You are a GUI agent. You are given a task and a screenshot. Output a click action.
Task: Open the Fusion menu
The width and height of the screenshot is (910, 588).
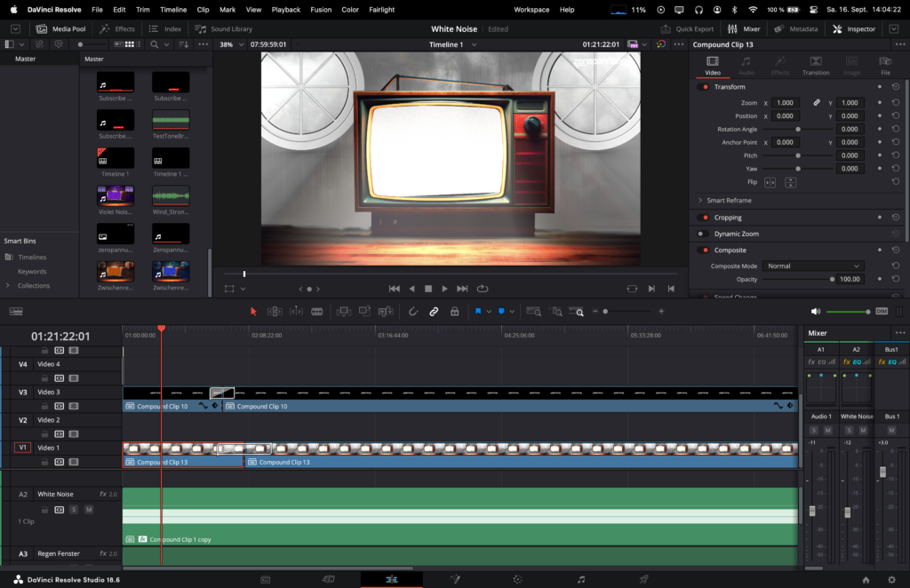(x=321, y=10)
